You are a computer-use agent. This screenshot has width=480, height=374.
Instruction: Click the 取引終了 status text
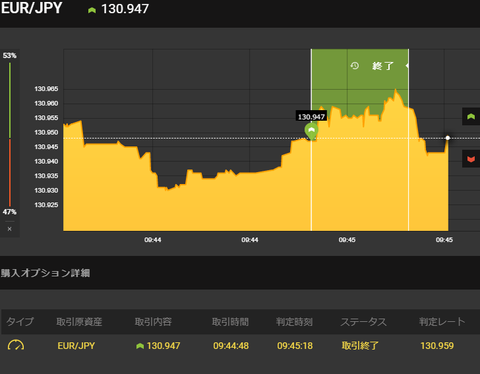(360, 345)
